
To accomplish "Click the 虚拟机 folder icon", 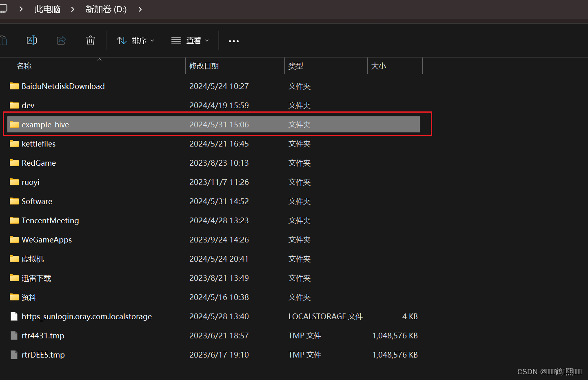I will click(14, 258).
